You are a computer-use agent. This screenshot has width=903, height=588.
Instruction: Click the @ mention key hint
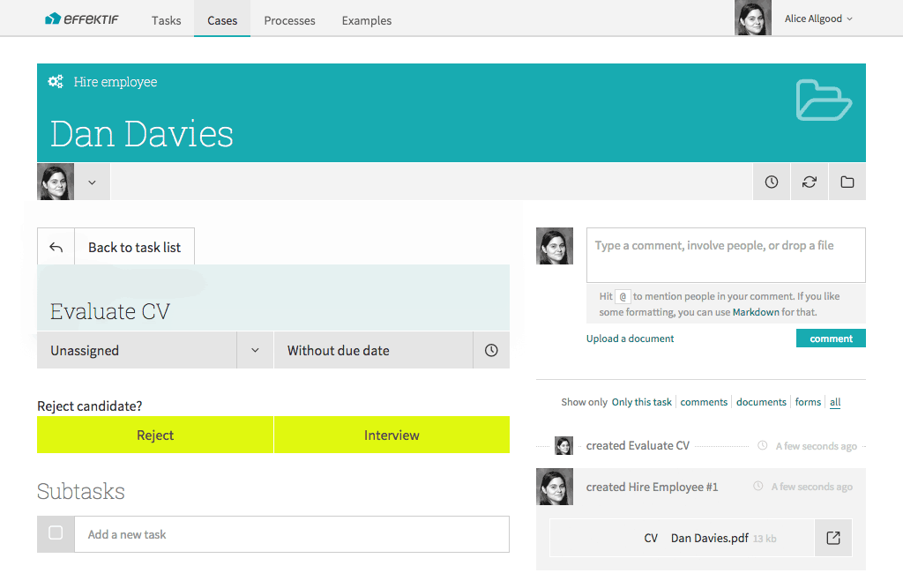click(623, 296)
